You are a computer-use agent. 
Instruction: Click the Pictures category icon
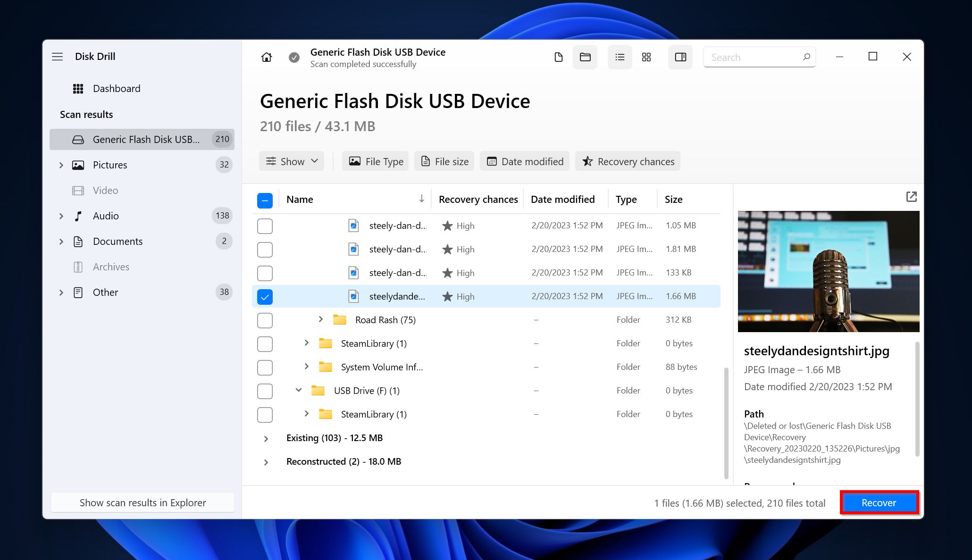[x=78, y=165]
